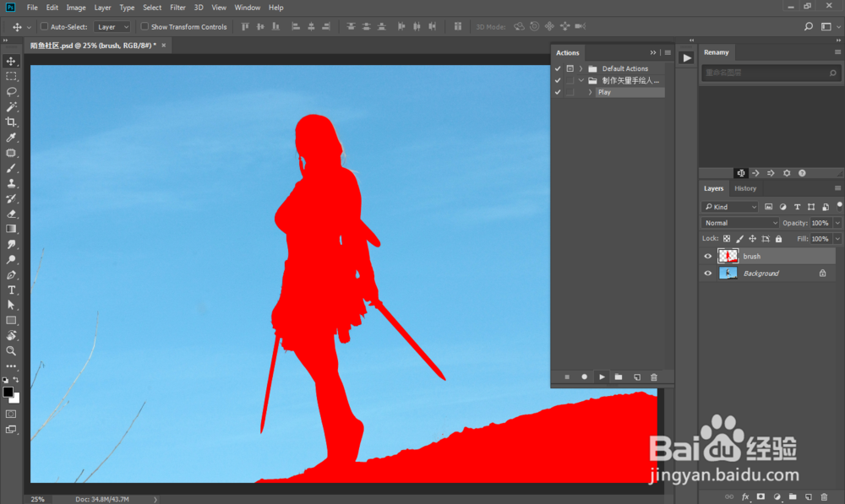
Task: Select the Dodge tool
Action: (x=11, y=259)
